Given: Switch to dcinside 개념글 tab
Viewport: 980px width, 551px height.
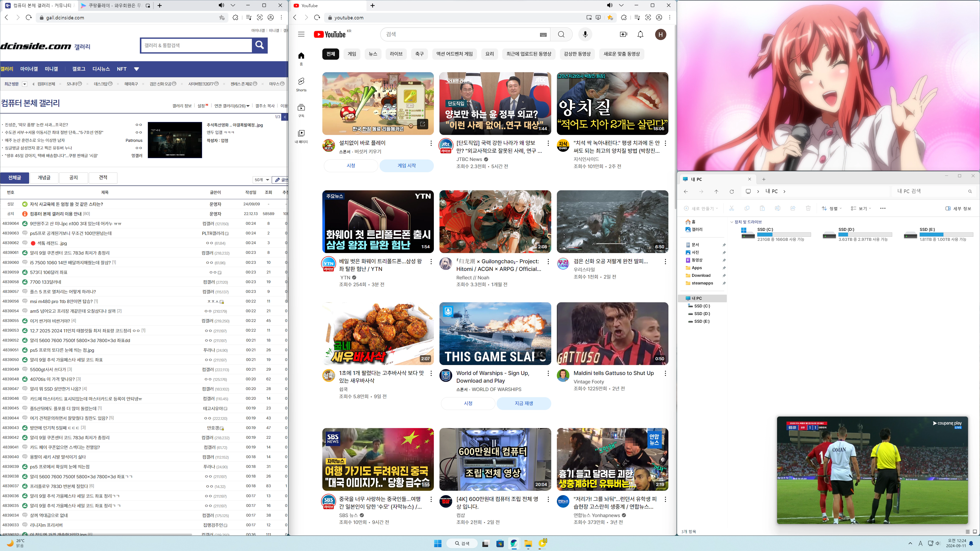Looking at the screenshot, I should click(44, 178).
